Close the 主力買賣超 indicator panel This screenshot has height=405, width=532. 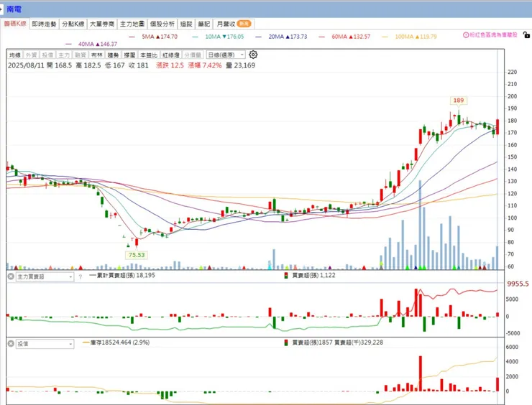pos(11,276)
